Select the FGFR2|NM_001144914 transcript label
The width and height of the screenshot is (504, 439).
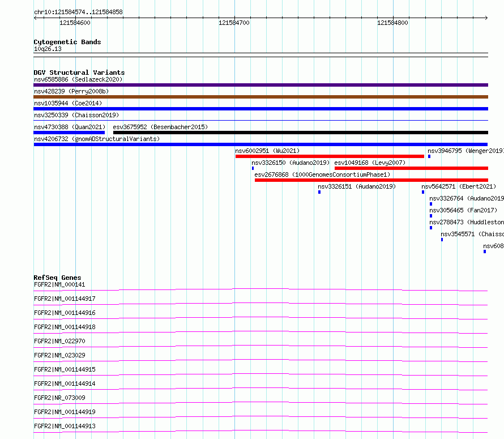(x=65, y=383)
